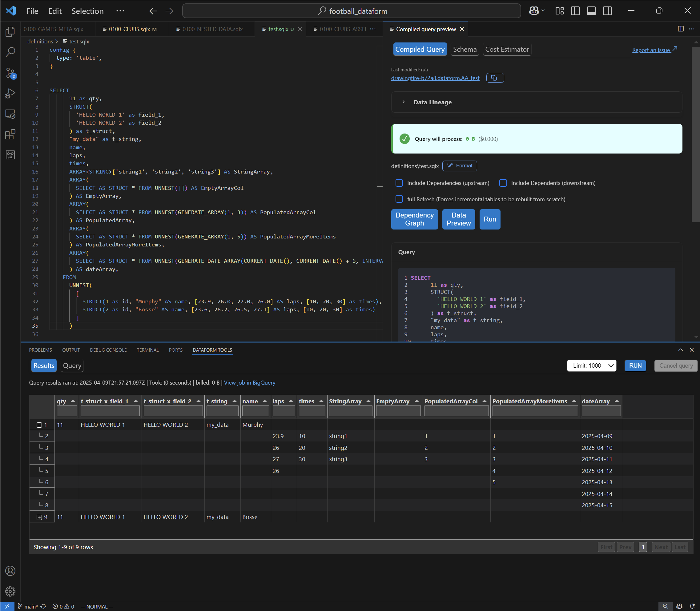The image size is (700, 611).
Task: Open the Dataform tools activity bar icon
Action: [10, 155]
